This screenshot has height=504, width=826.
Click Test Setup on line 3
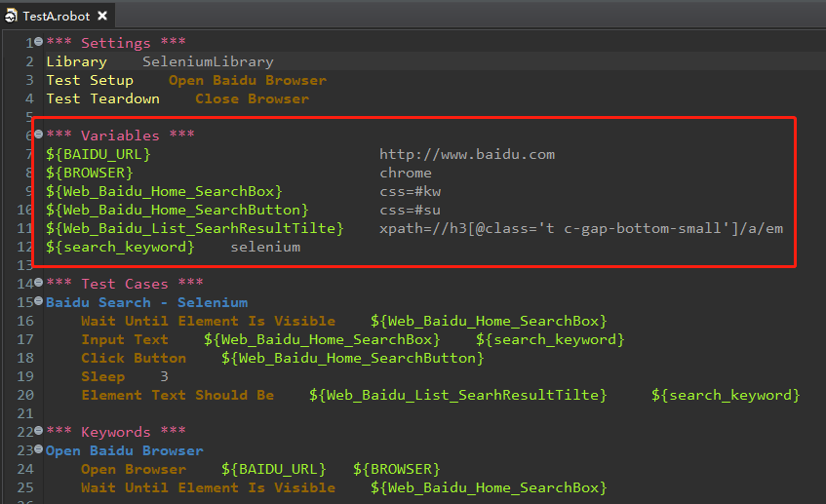click(90, 80)
